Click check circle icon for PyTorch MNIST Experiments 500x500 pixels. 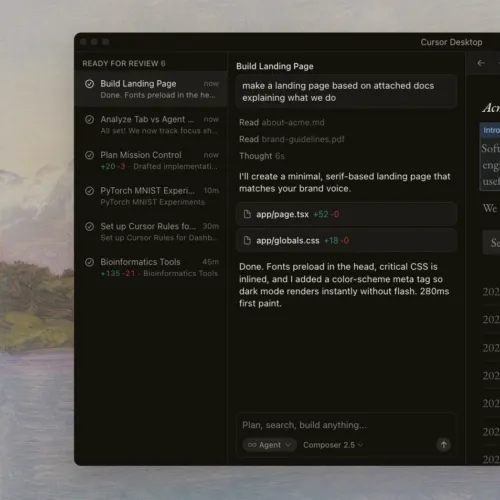pos(89,191)
